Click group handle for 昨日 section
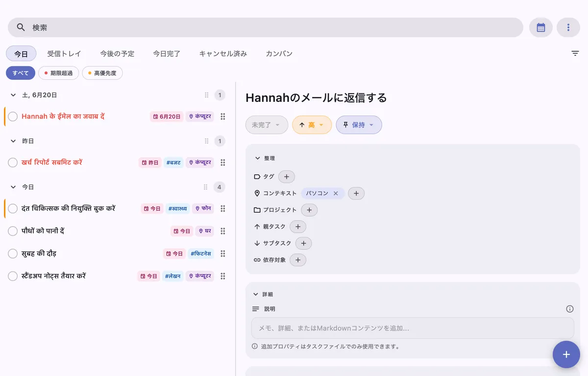 [206, 141]
